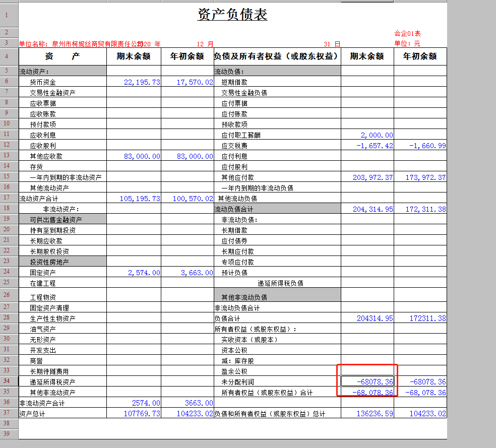Select 所有者权益合计 期末 value -68,078.36
496x448 pixels.
click(x=367, y=392)
